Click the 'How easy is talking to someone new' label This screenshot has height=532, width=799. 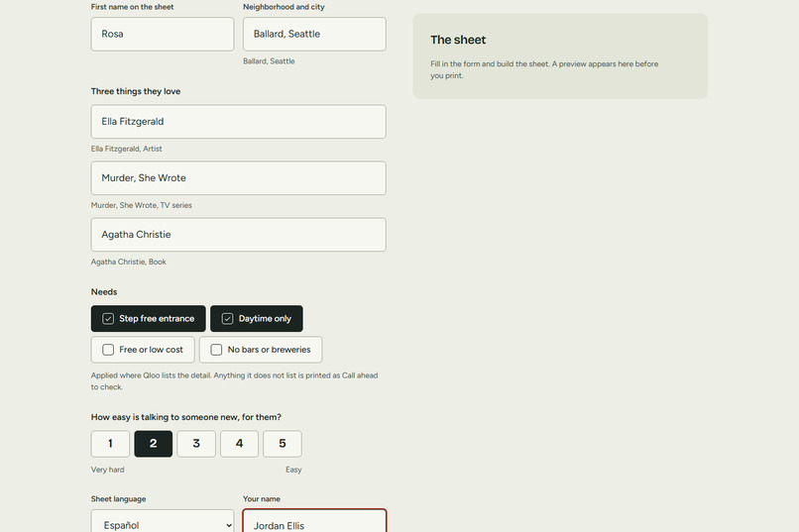[x=186, y=417]
